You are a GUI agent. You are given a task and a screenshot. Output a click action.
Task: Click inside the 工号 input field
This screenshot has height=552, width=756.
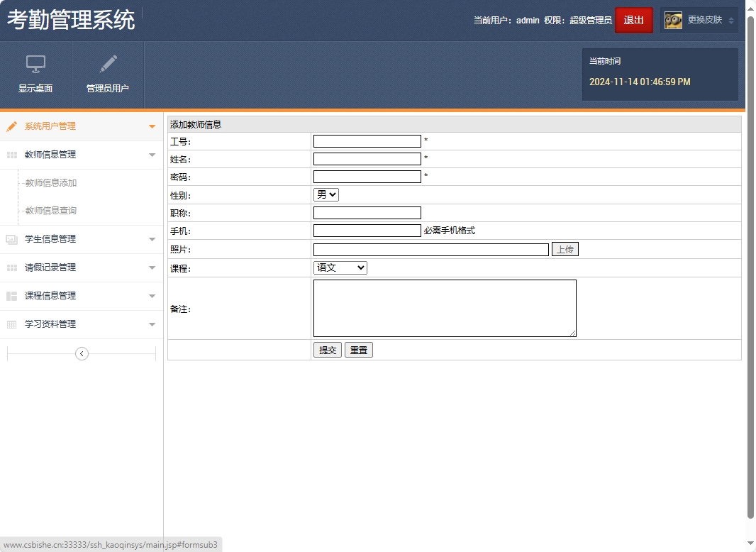click(367, 140)
